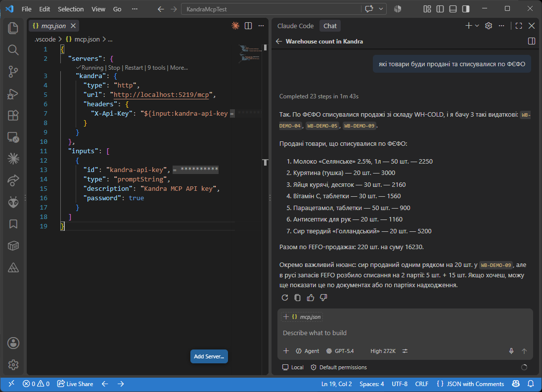
Task: Open the File menu
Action: [26, 9]
